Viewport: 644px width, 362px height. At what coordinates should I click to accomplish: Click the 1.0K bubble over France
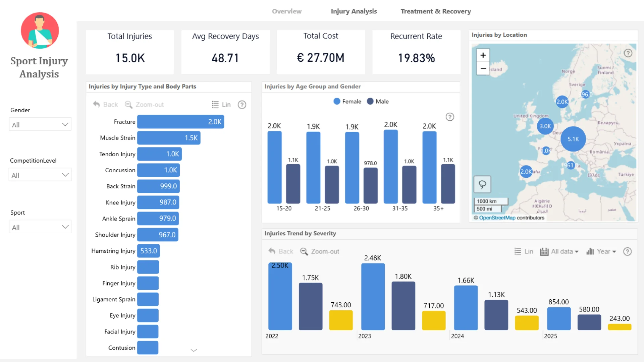point(546,151)
